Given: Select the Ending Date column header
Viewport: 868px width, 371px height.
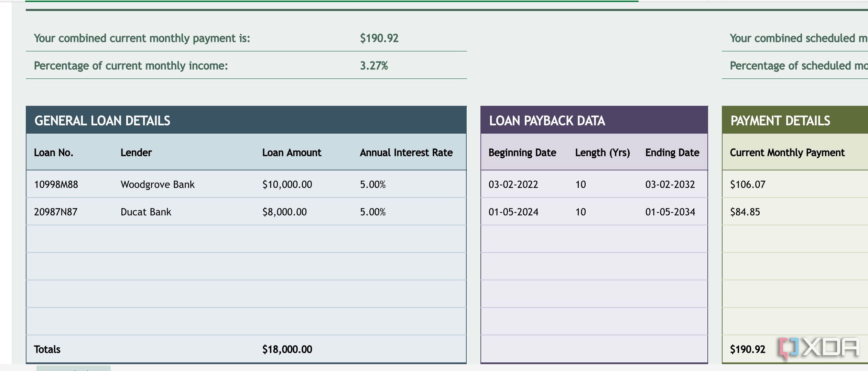Looking at the screenshot, I should click(672, 153).
